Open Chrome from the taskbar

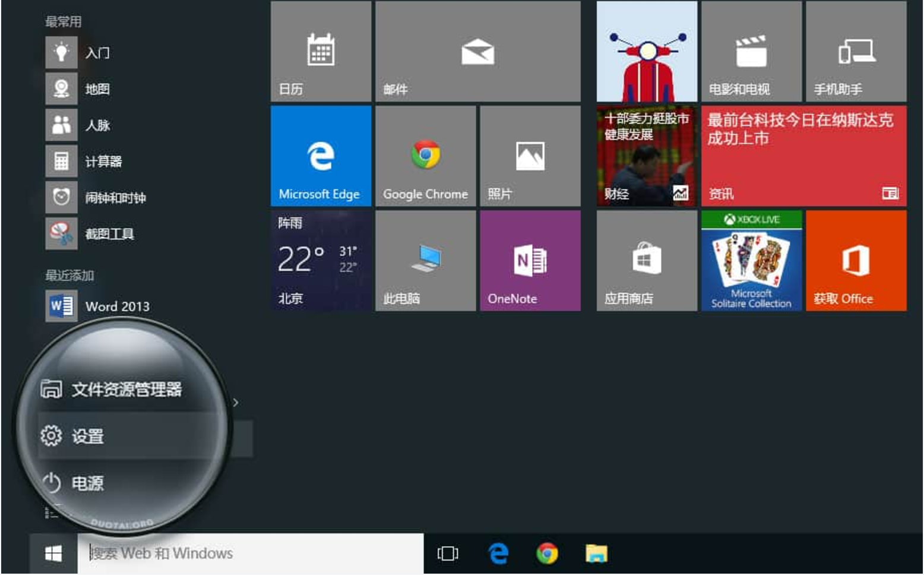(547, 553)
